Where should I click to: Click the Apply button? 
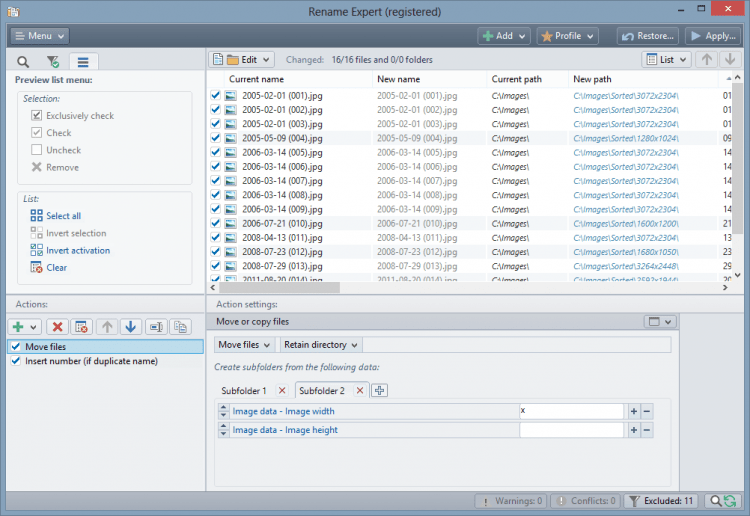click(x=712, y=36)
